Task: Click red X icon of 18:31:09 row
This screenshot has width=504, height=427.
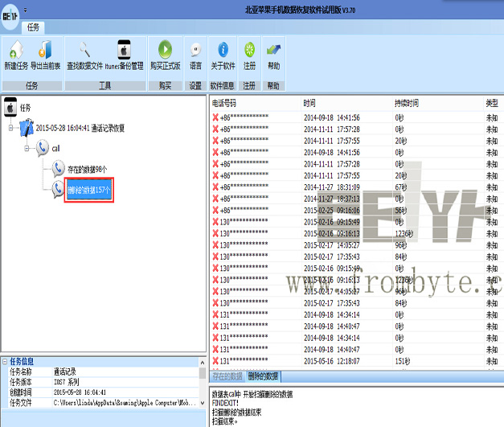Action: 215,187
